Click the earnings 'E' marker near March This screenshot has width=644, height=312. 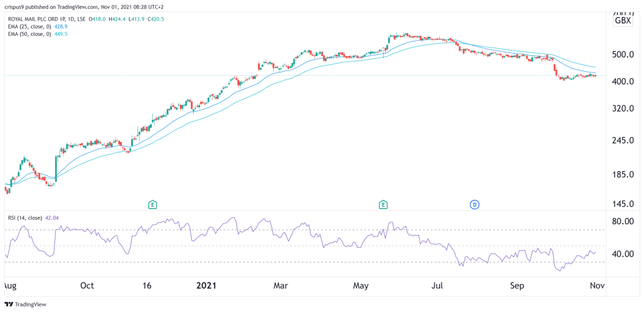point(153,204)
